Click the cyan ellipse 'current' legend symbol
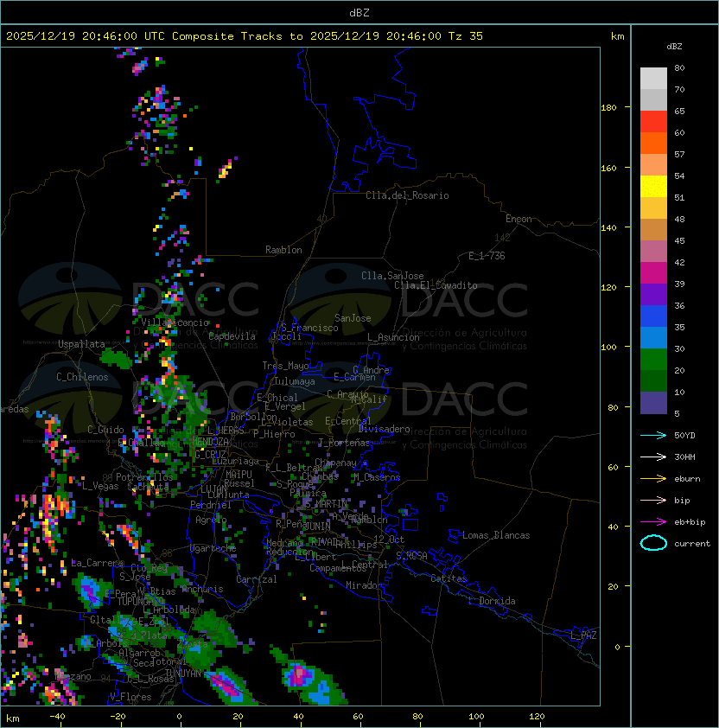The height and width of the screenshot is (728, 719). pyautogui.click(x=653, y=543)
